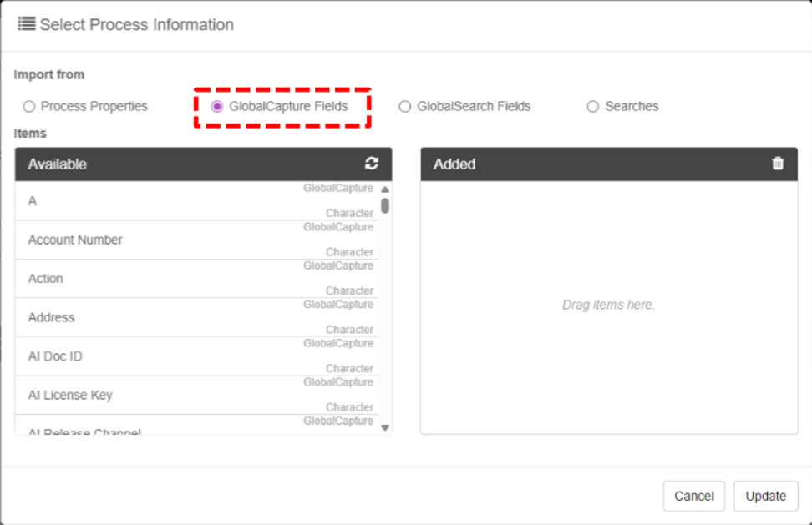Select the Address field item
This screenshot has width=812, height=525.
point(197,317)
